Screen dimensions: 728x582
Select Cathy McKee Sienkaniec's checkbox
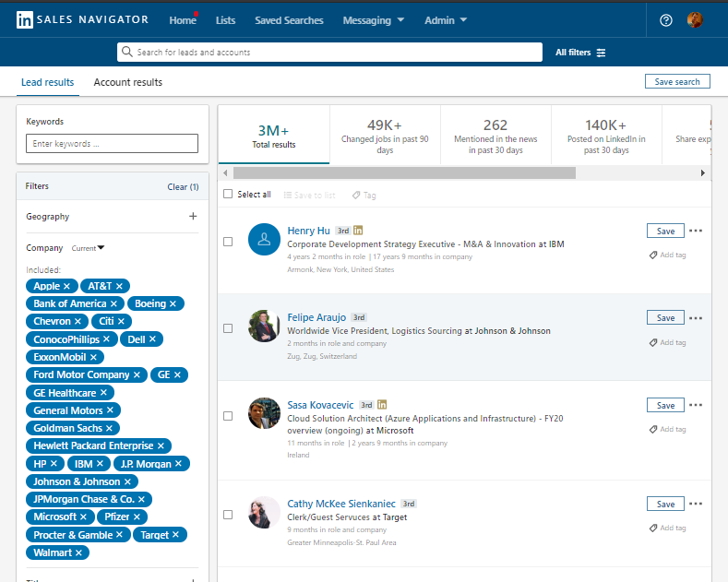[228, 515]
